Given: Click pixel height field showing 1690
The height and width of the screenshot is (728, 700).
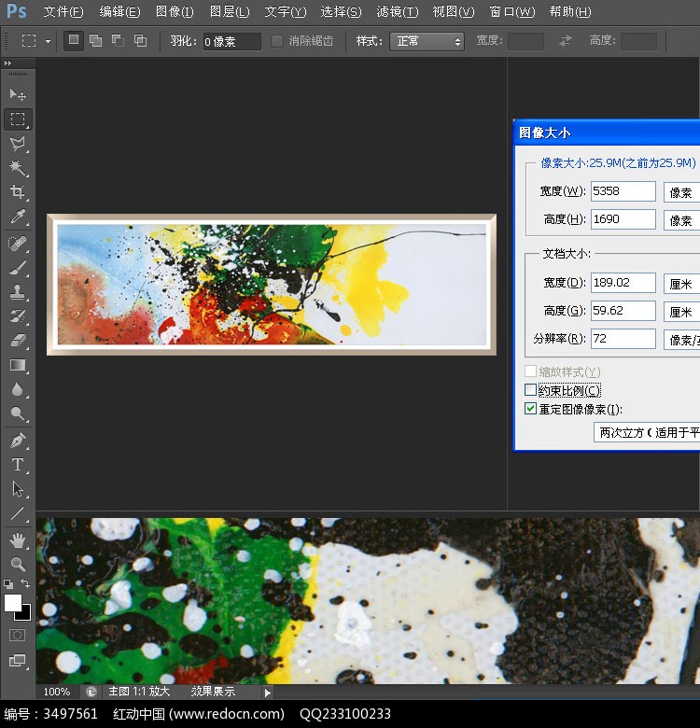Looking at the screenshot, I should 623,219.
